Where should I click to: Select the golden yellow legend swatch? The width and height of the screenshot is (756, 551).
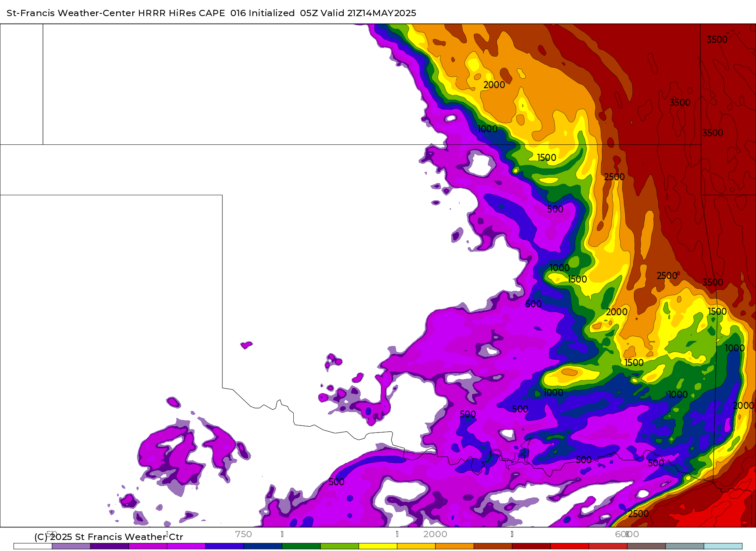[416, 546]
